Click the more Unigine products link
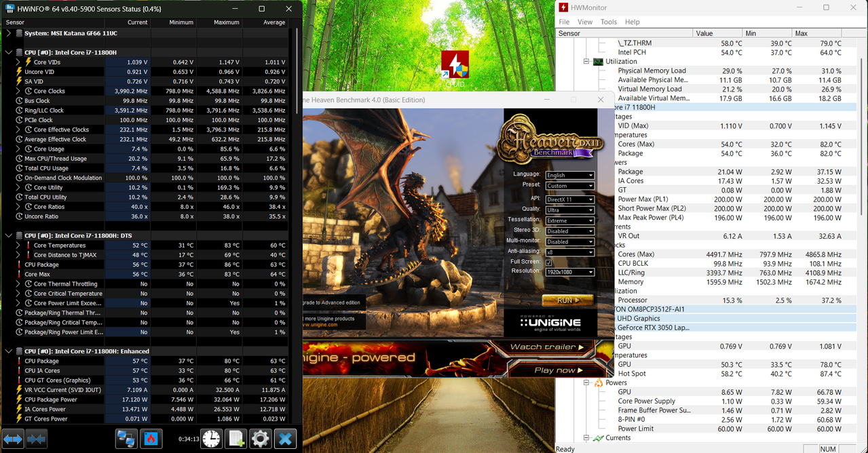Screen dimensions: 868x453 point(330,318)
